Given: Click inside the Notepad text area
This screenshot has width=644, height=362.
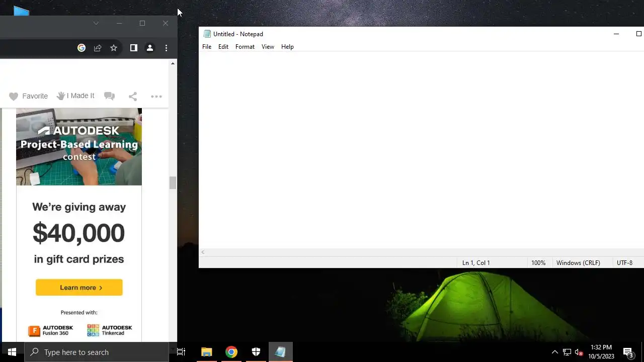Looking at the screenshot, I should click(x=421, y=150).
